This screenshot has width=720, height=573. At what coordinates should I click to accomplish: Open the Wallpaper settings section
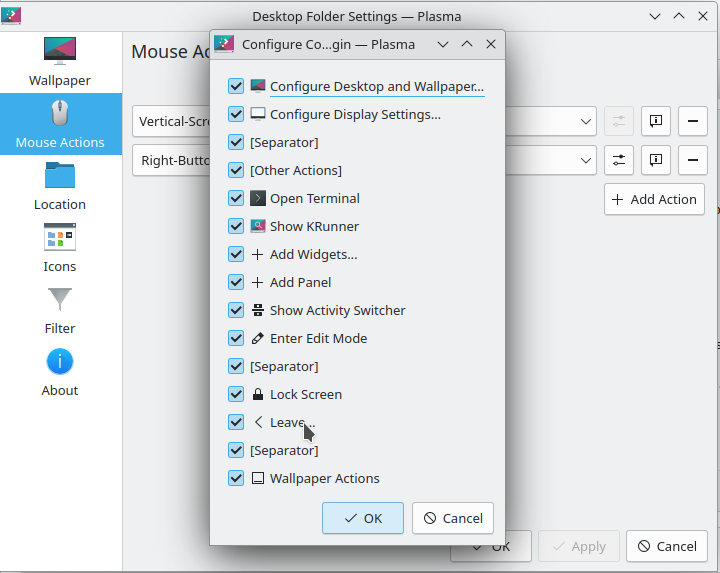pyautogui.click(x=60, y=61)
